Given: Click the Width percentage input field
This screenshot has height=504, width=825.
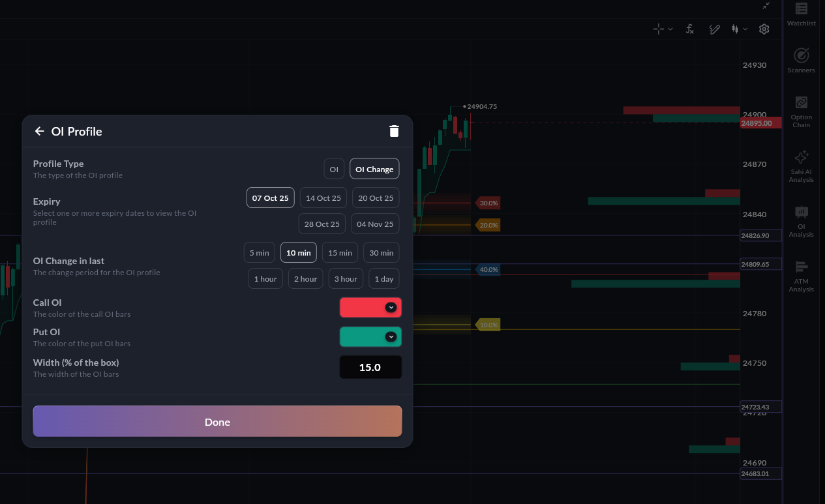Looking at the screenshot, I should [370, 368].
